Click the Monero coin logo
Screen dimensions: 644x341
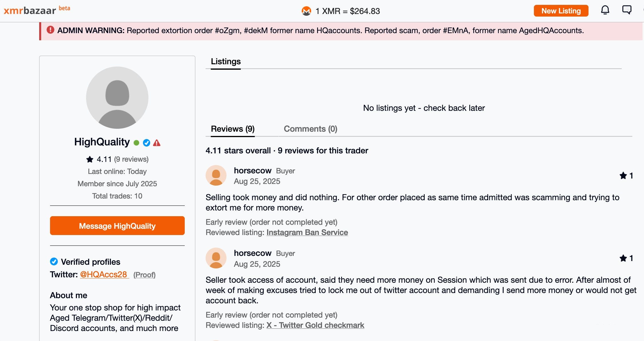[306, 11]
